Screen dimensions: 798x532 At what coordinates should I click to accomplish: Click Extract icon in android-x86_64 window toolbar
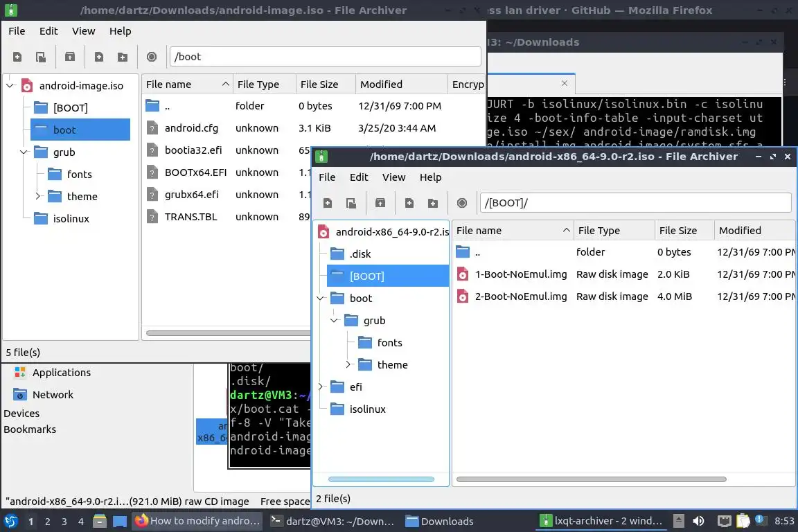click(380, 203)
